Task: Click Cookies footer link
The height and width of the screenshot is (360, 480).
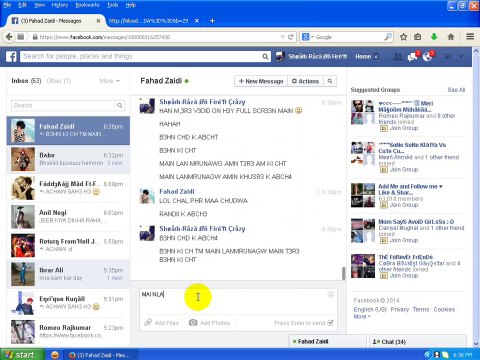Action: (444, 309)
